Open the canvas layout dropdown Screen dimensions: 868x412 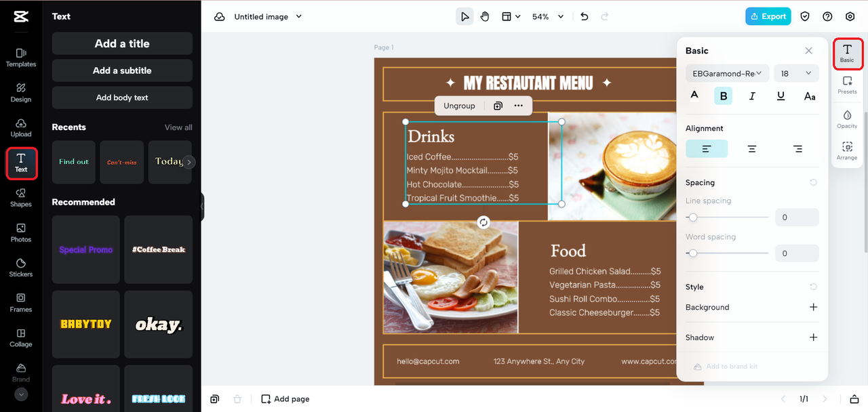click(511, 17)
